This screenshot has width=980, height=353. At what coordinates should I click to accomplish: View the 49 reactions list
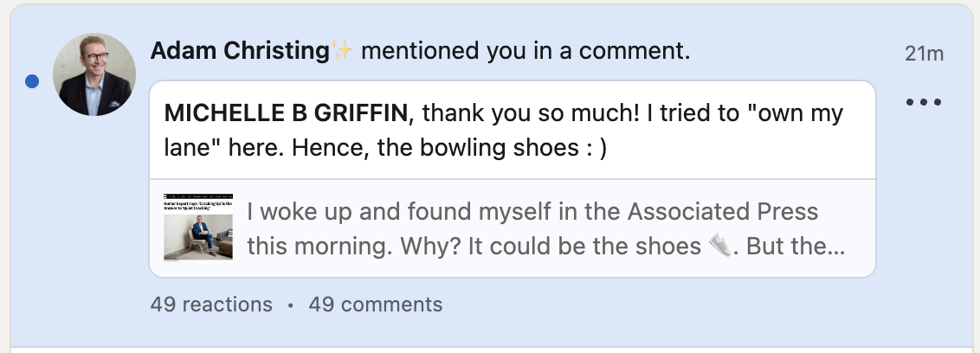pyautogui.click(x=211, y=305)
